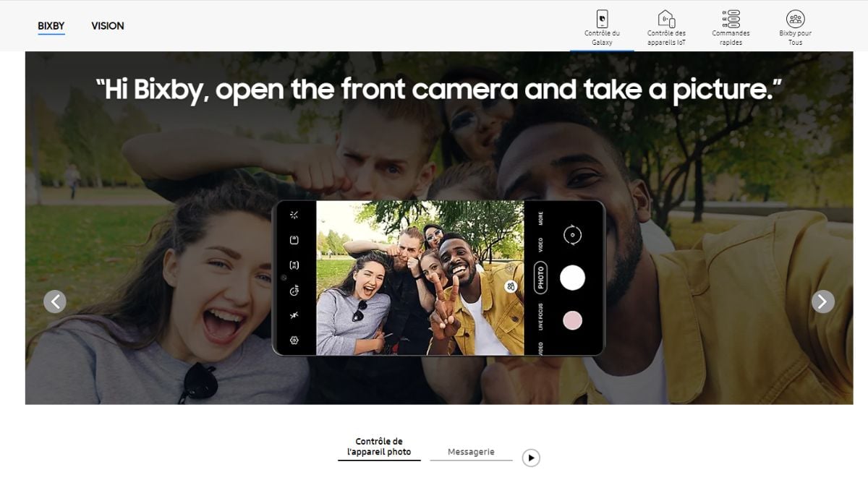Tap the aspect ratio icon on phone
Screen dimensions: 868x488
294,265
